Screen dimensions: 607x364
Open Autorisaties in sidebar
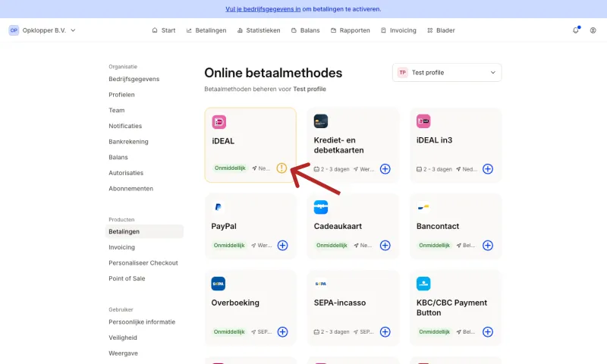pos(126,173)
